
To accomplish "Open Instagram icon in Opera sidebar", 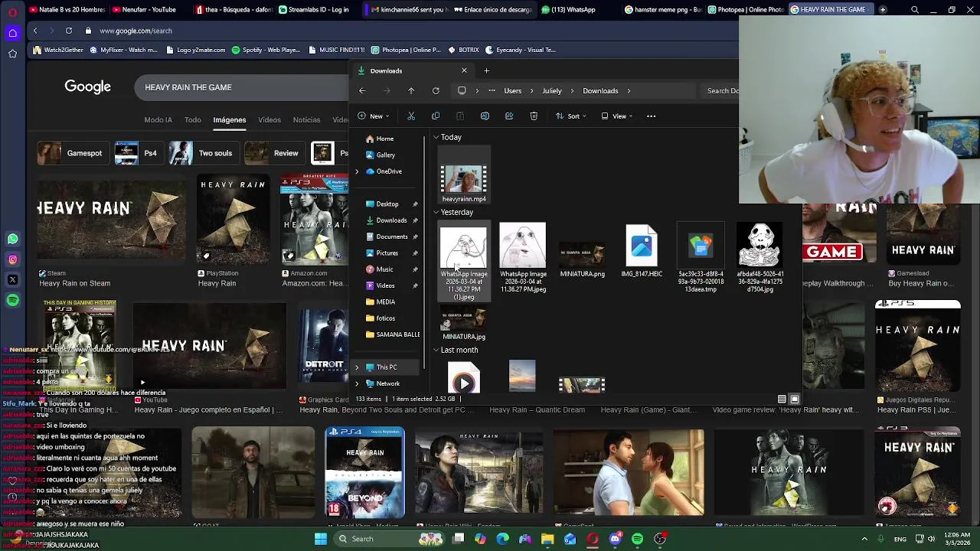I will [13, 259].
